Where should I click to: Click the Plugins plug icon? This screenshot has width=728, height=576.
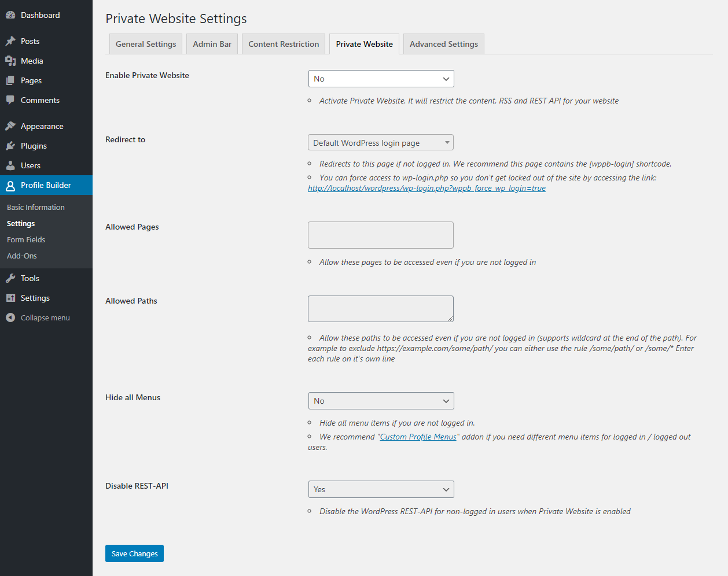tap(10, 146)
